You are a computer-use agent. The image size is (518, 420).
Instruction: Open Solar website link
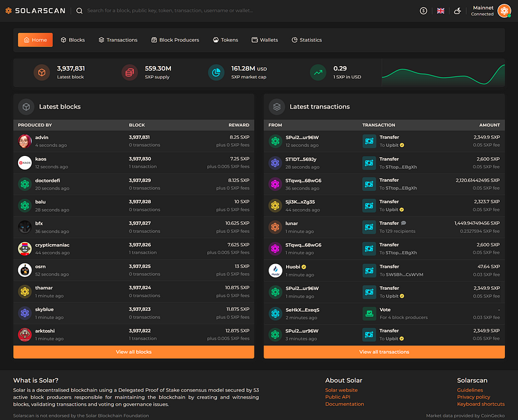point(341,390)
